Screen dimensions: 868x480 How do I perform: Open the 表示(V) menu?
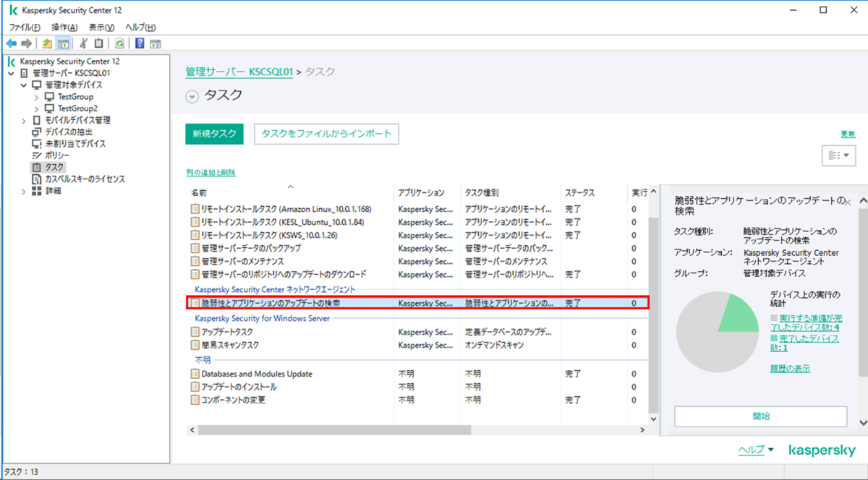tap(101, 27)
